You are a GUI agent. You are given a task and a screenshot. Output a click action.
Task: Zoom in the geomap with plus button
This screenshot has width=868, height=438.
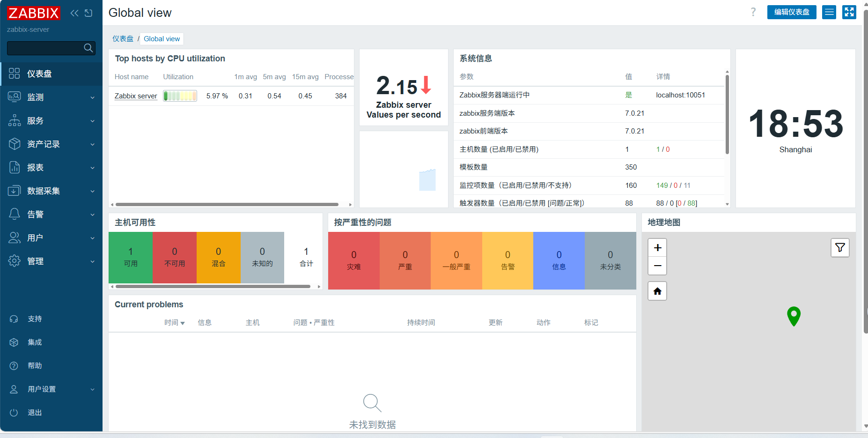point(657,248)
